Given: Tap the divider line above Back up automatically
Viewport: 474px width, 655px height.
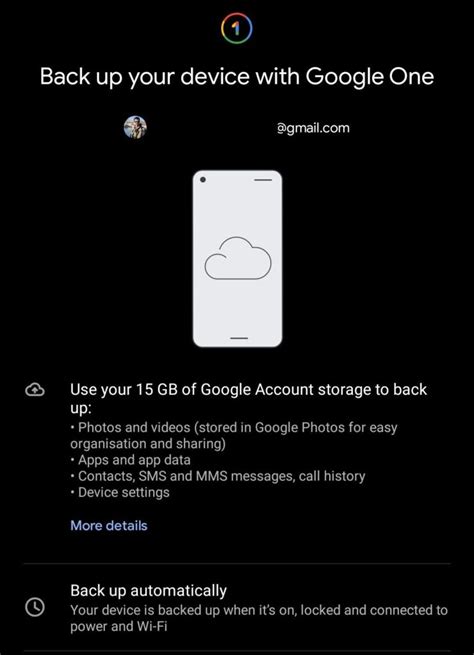Looking at the screenshot, I should coord(237,564).
